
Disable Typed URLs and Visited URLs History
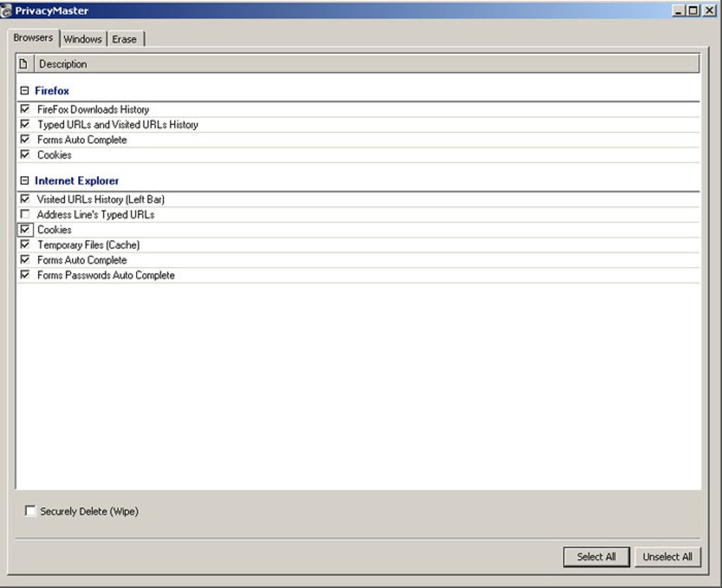pyautogui.click(x=25, y=125)
